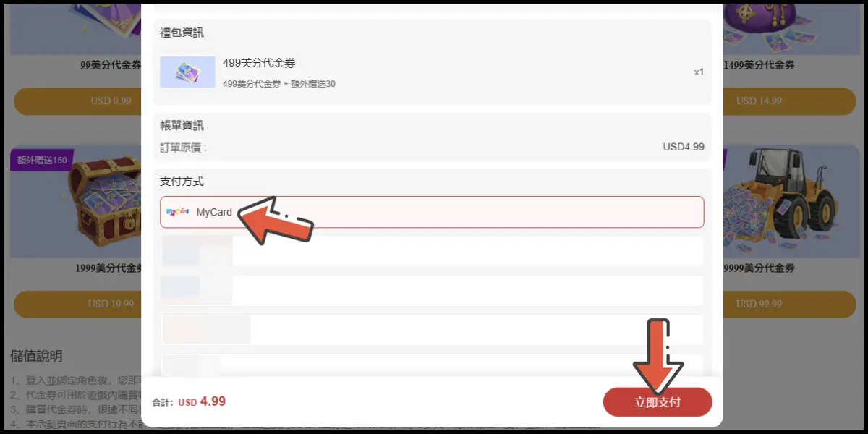Click the USD 19.99 purchase button
This screenshot has height=434, width=868.
click(77, 304)
